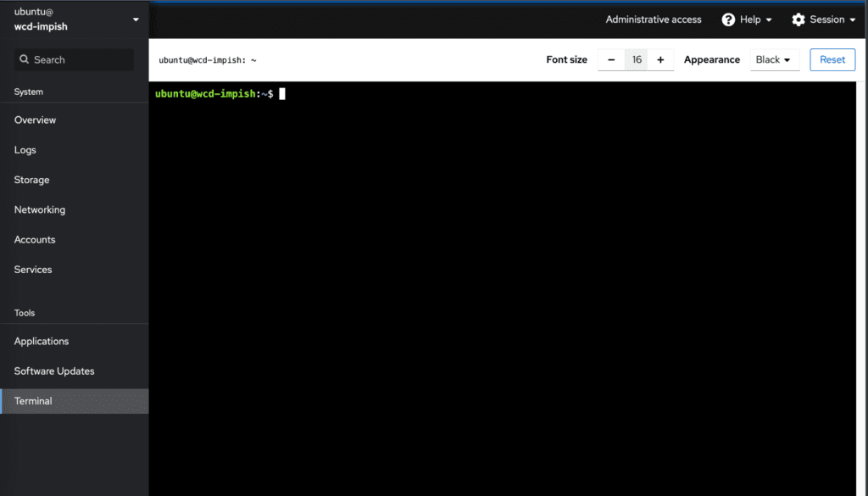The image size is (868, 496).
Task: Click the font size value 16
Action: 637,60
